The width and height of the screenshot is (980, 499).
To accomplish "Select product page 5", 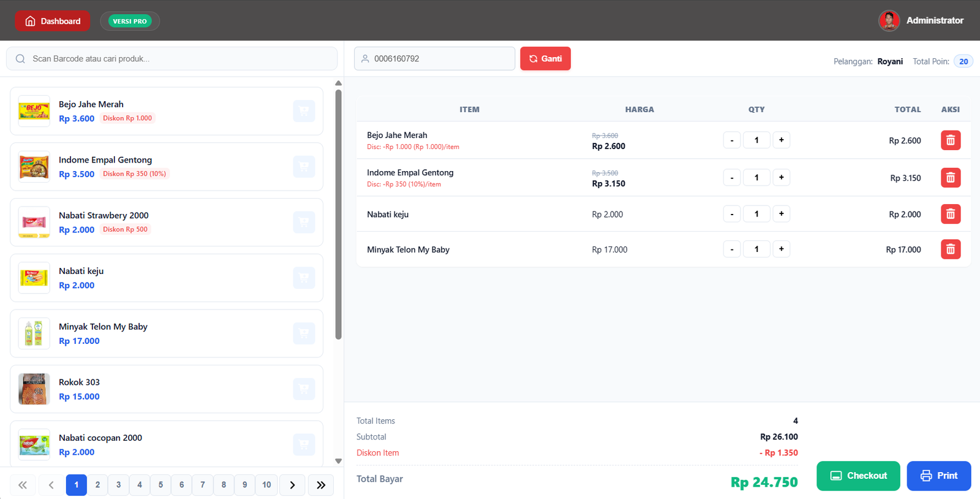I will (x=160, y=485).
